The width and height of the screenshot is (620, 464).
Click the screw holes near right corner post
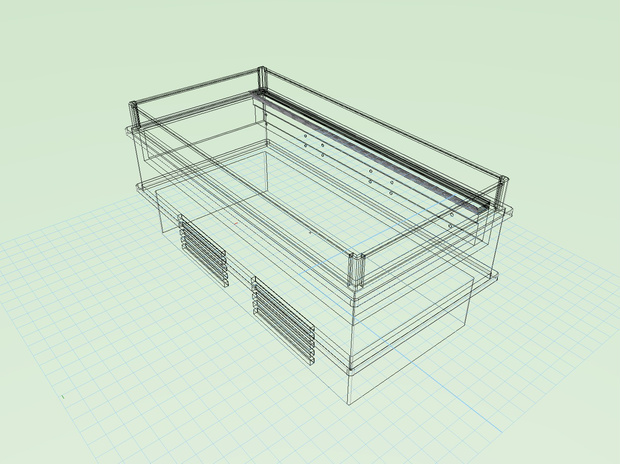coord(451,220)
